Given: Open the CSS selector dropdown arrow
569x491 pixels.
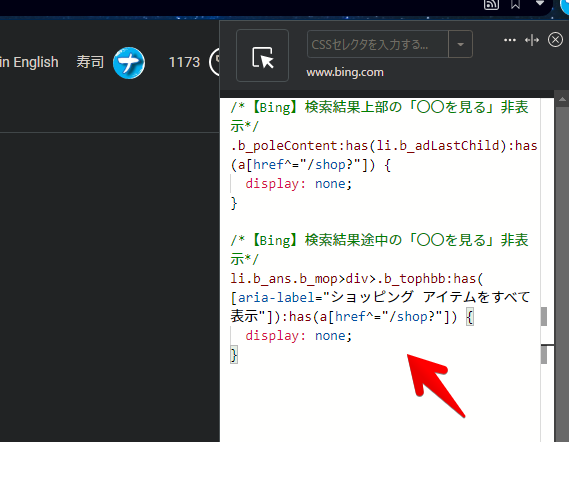Looking at the screenshot, I should (x=460, y=44).
